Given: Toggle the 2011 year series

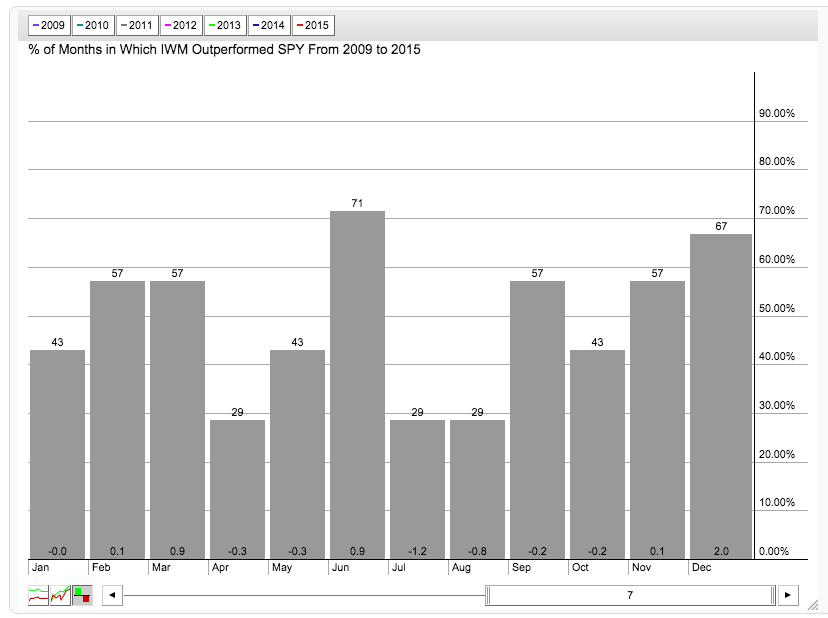Looking at the screenshot, I should [x=137, y=25].
